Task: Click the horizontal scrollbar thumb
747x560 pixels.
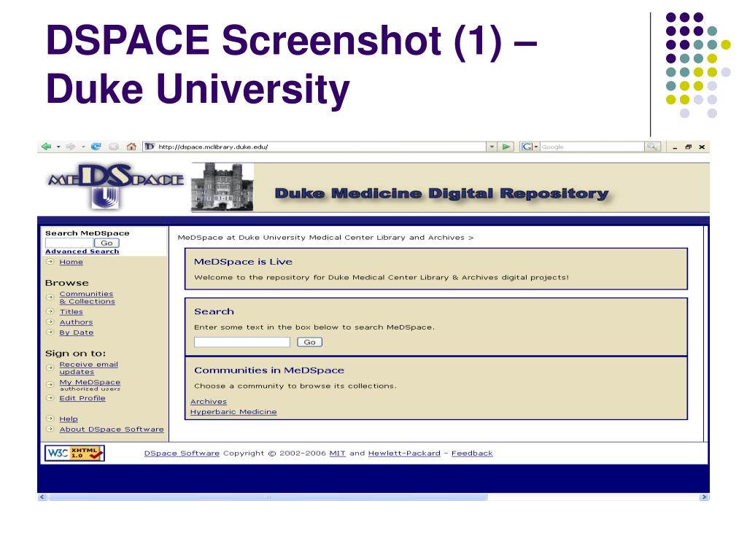Action: pyautogui.click(x=267, y=497)
